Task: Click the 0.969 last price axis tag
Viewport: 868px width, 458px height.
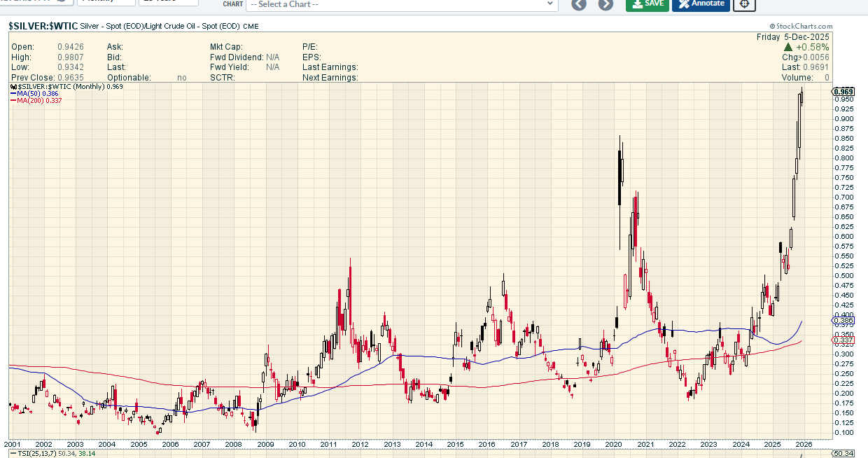Action: point(843,92)
